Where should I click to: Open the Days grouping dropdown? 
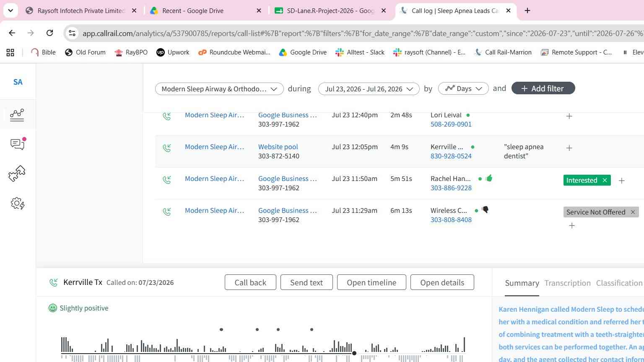463,89
